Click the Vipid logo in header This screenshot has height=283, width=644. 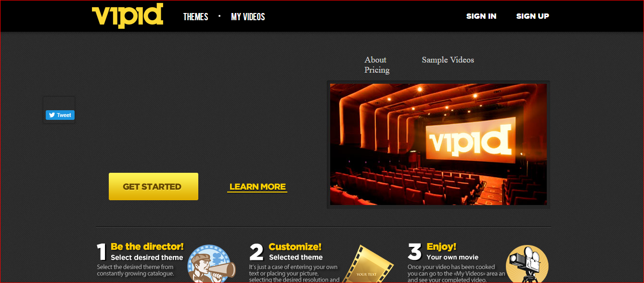128,16
